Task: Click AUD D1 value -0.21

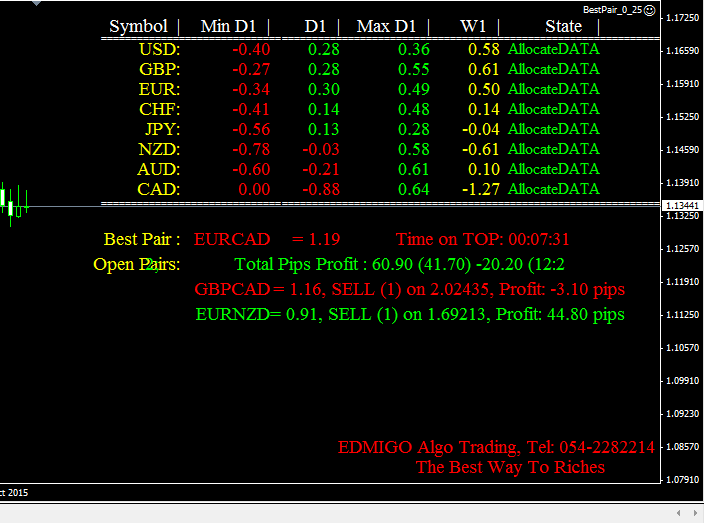Action: click(x=321, y=169)
